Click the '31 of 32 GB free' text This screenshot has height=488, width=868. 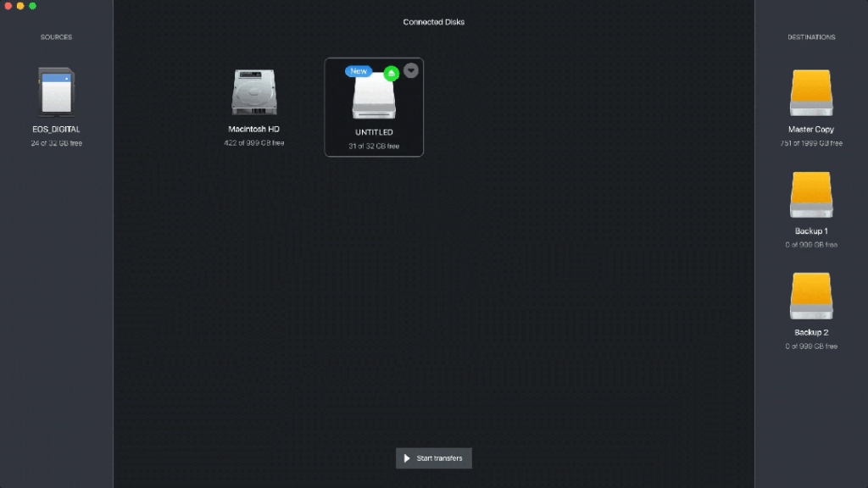click(374, 147)
